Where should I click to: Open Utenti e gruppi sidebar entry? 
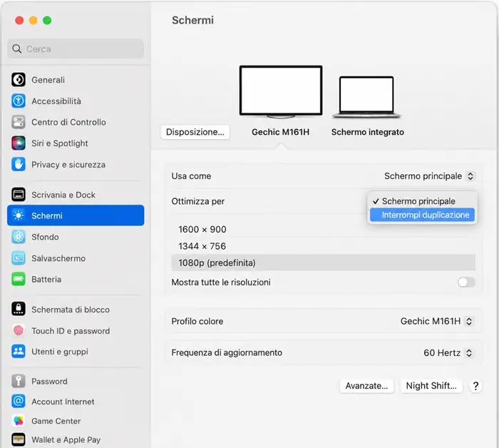coord(76,352)
